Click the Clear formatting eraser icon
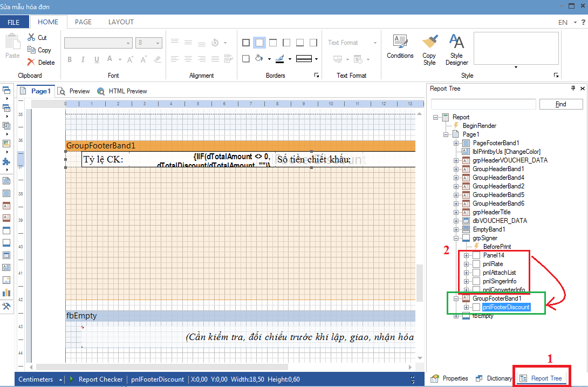The height and width of the screenshot is (387, 588). pyautogui.click(x=158, y=59)
